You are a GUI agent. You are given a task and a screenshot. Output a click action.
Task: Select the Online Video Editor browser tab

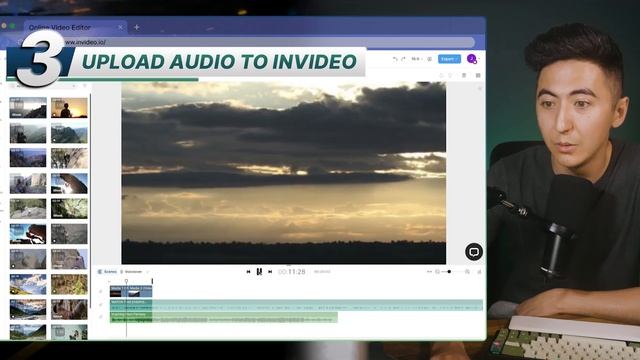click(76, 27)
